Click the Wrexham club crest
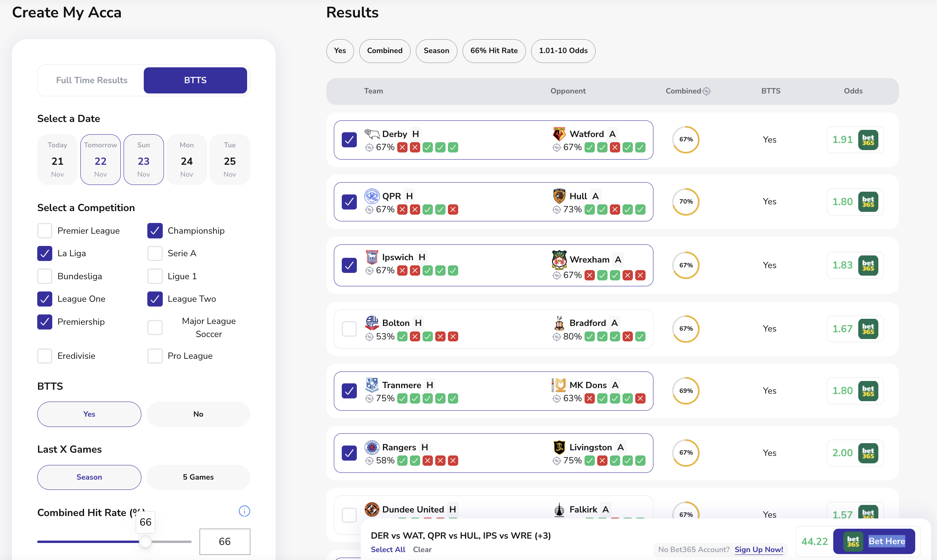Image resolution: width=937 pixels, height=560 pixels. [559, 260]
